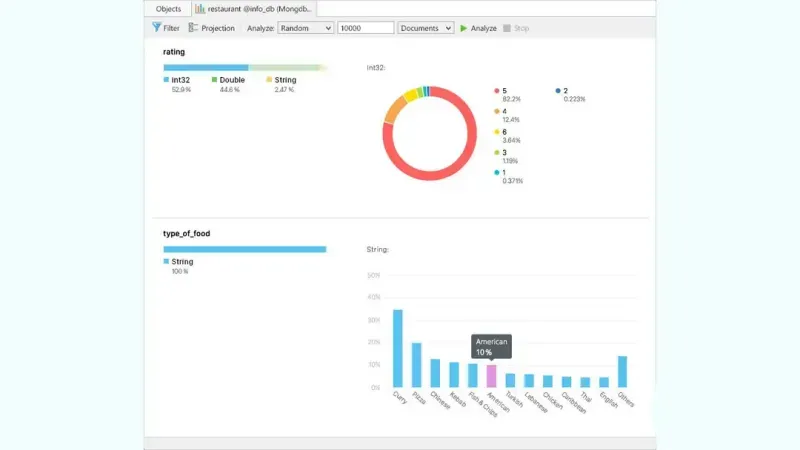Screen dimensions: 800x450
Task: Open the Filter option
Action: (166, 28)
